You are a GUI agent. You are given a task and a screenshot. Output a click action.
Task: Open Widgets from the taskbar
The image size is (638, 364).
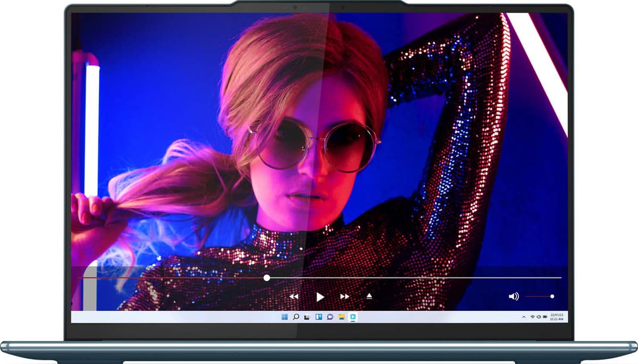[318, 317]
